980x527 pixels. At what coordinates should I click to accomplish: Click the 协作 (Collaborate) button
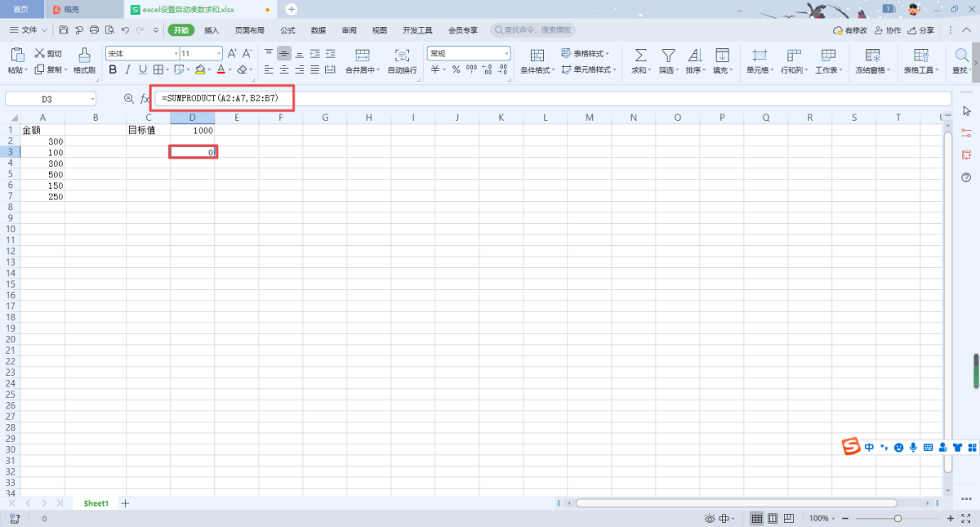click(888, 30)
